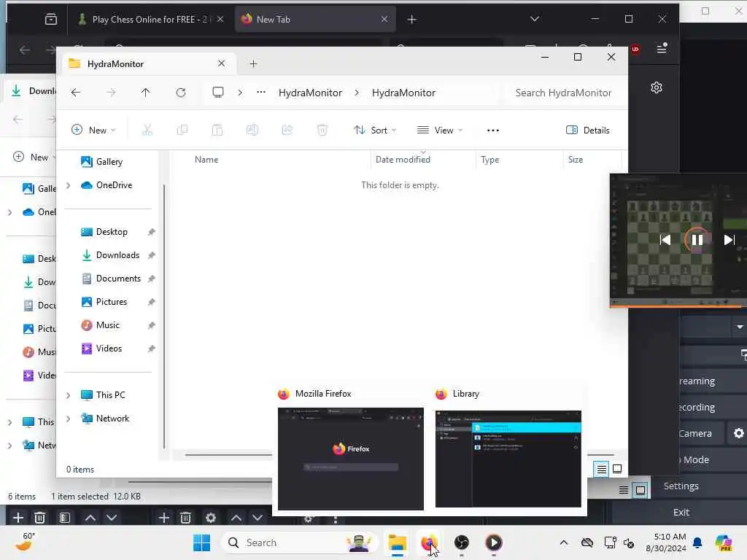This screenshot has height=560, width=747.
Task: Skip to previous track in media overlay
Action: click(x=665, y=240)
